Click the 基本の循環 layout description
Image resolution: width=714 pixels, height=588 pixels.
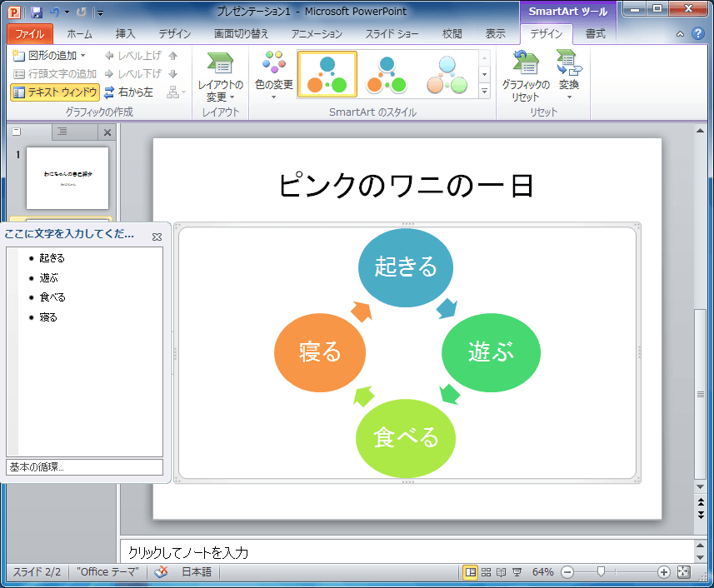pyautogui.click(x=84, y=467)
